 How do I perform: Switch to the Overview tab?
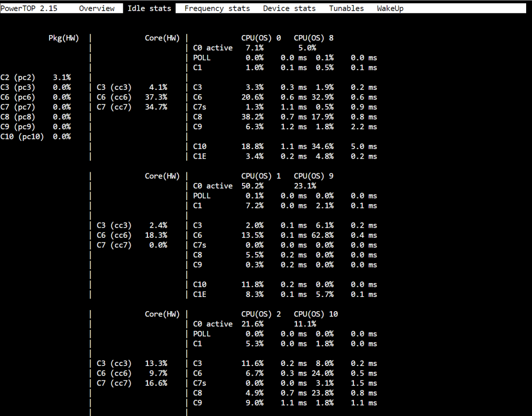(x=97, y=8)
